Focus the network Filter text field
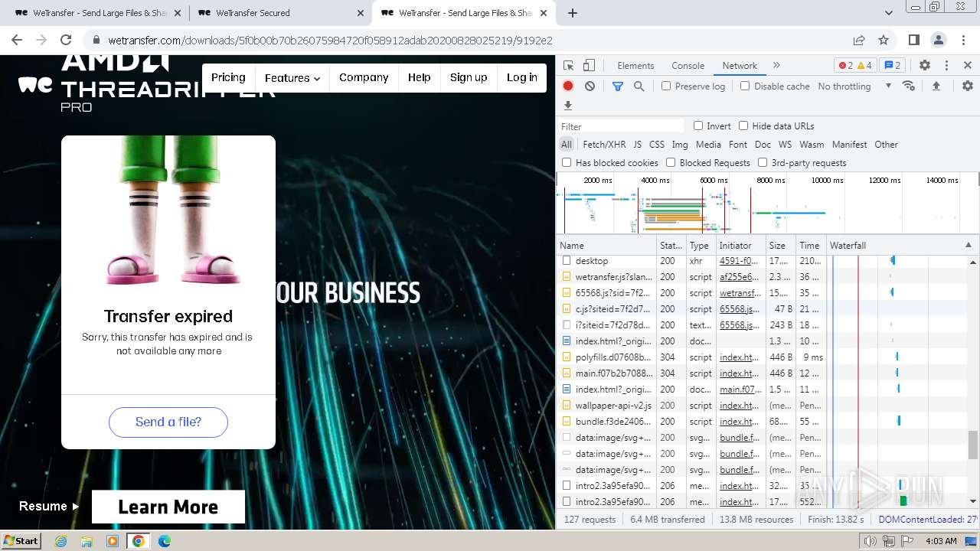Viewport: 980px width, 551px height. [621, 126]
